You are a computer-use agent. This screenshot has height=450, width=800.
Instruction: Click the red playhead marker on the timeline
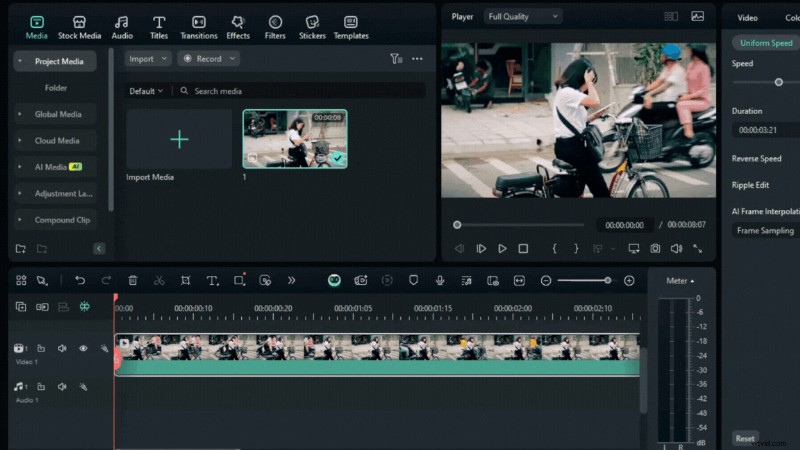point(116,297)
